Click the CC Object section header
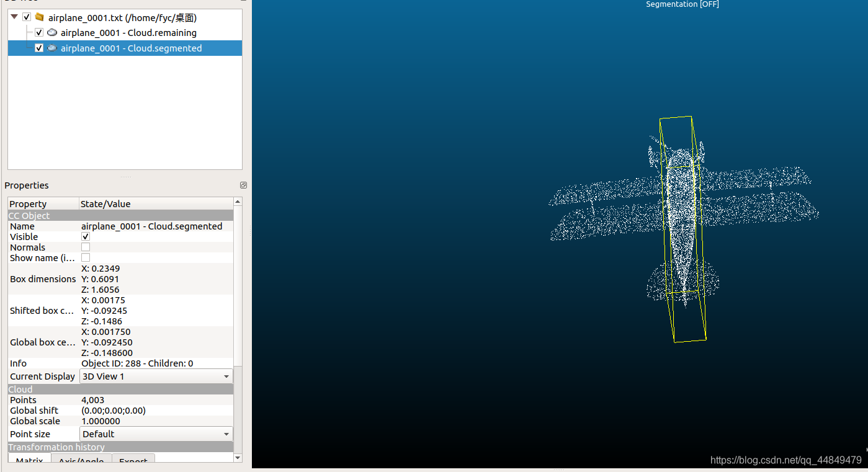Image resolution: width=868 pixels, height=472 pixels. tap(120, 215)
